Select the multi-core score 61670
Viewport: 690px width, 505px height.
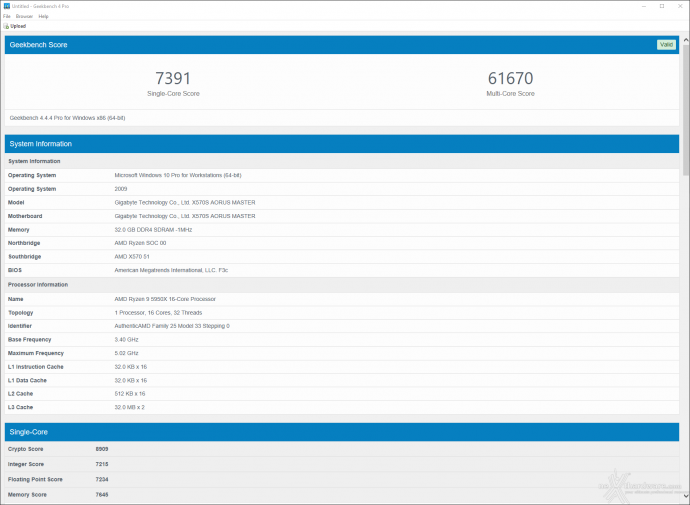[x=510, y=78]
